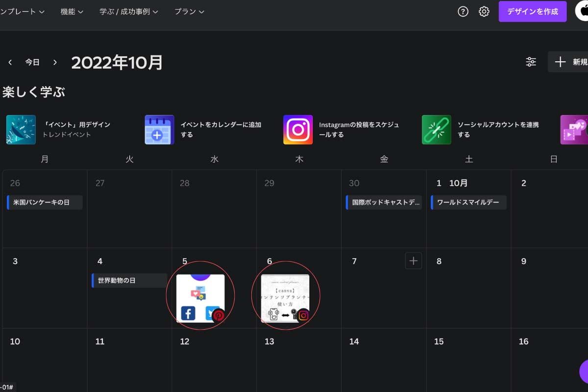Click the plus button on October 7

(x=413, y=261)
